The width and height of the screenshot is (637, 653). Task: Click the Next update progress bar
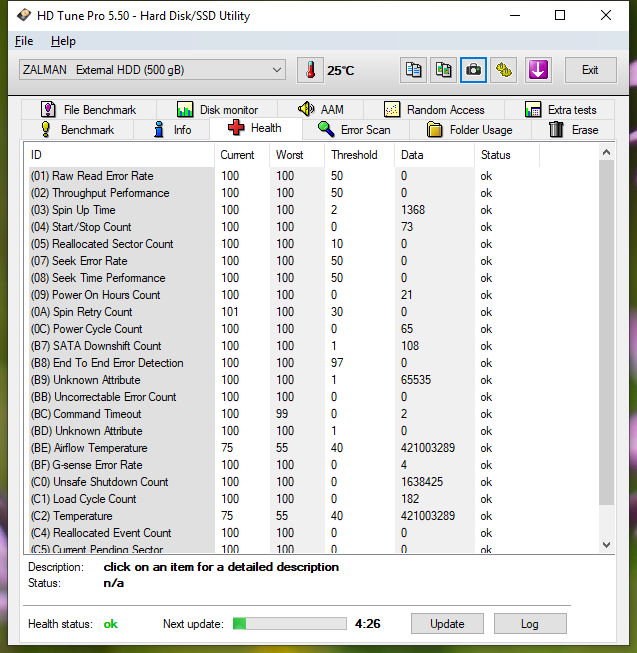[290, 623]
